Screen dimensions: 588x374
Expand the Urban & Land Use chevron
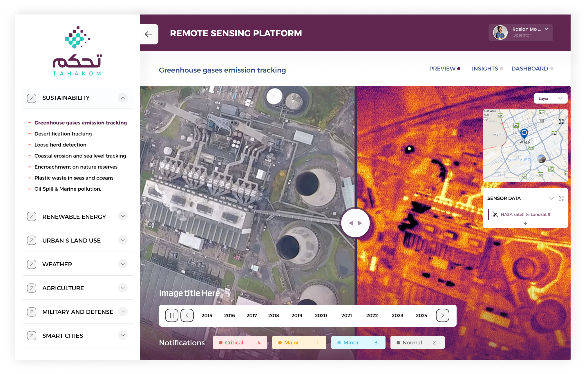click(123, 240)
